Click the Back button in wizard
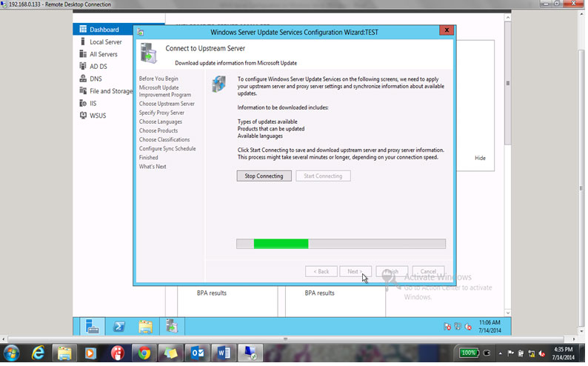Viewport: 588px width, 366px height. pyautogui.click(x=321, y=271)
